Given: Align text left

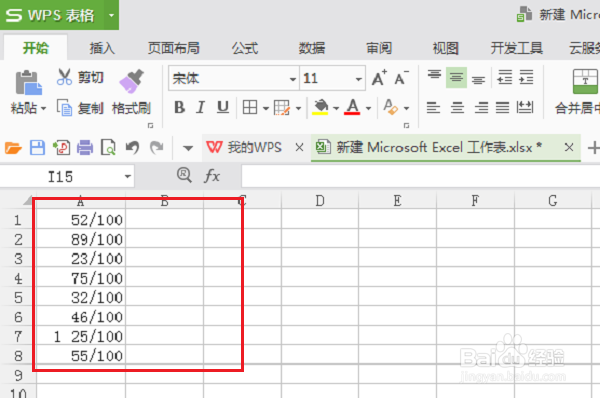Looking at the screenshot, I should coord(433,108).
